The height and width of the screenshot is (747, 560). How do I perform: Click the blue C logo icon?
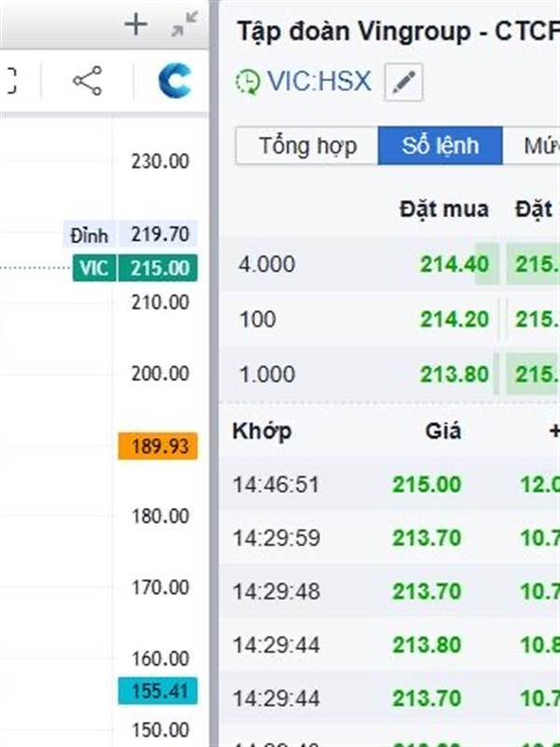click(x=175, y=80)
